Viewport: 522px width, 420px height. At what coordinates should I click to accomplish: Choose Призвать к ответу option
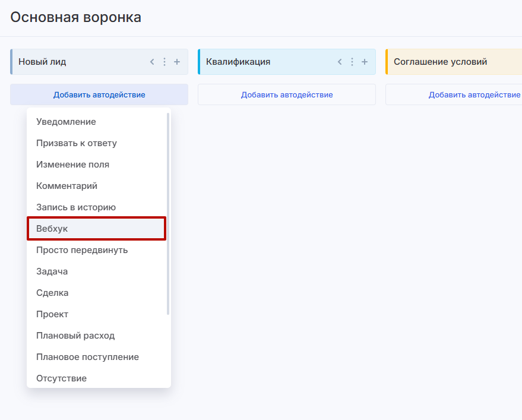77,143
